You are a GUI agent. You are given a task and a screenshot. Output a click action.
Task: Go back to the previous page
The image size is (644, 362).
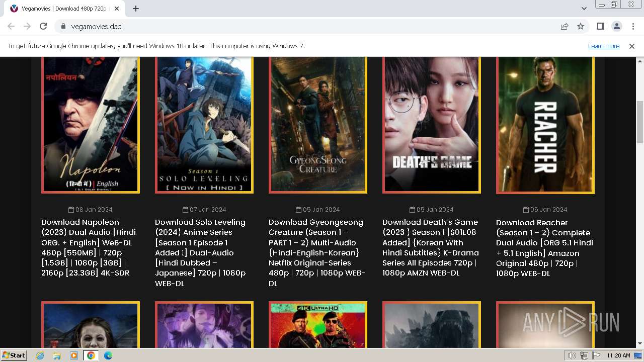pyautogui.click(x=11, y=26)
